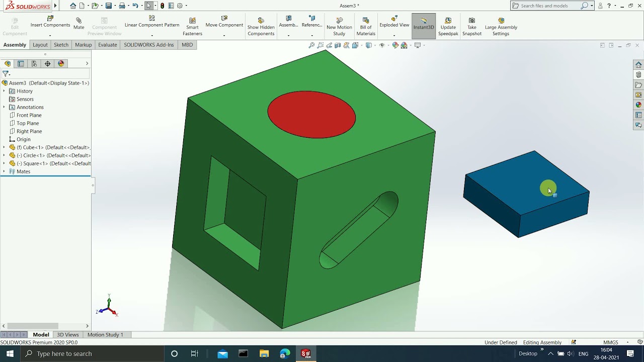The image size is (644, 362).
Task: Open the DimXpertManager tab icon
Action: [x=48, y=63]
